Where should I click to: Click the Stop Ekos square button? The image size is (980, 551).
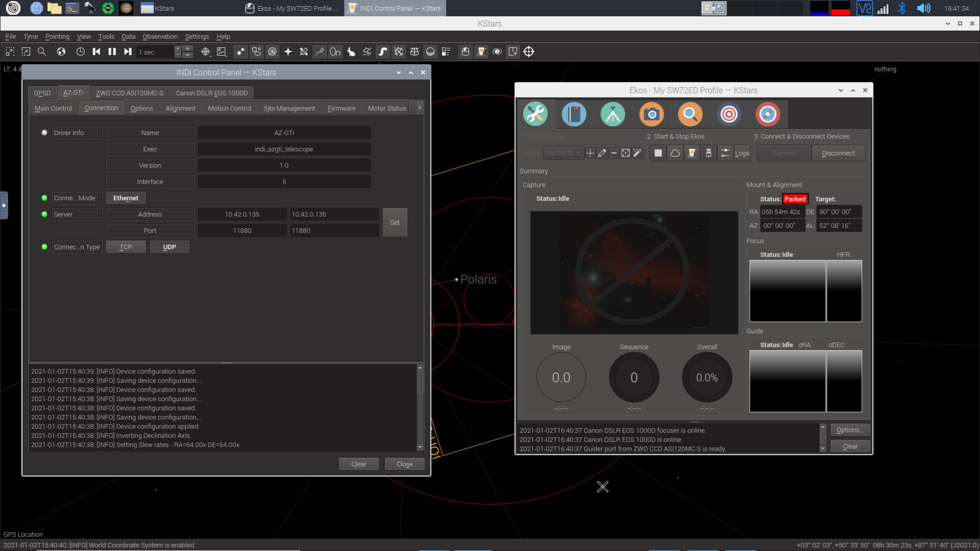point(658,153)
